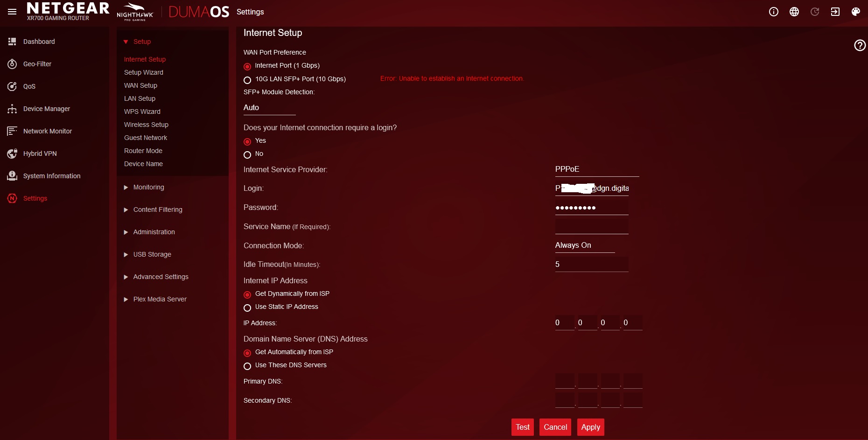Screen dimensions: 868x440
Task: Click the Network Monitor sidebar icon
Action: tap(12, 131)
